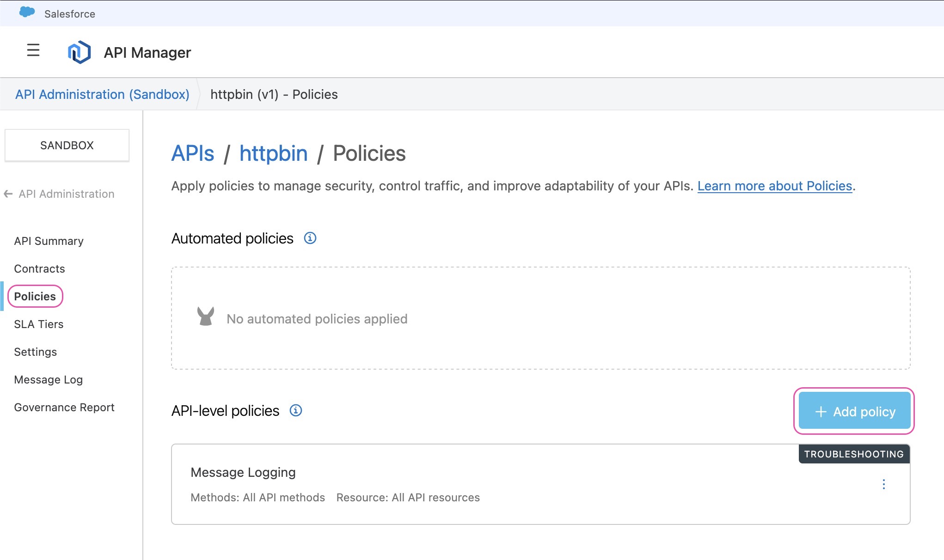944x560 pixels.
Task: Select API Summary in the sidebar
Action: coord(49,241)
